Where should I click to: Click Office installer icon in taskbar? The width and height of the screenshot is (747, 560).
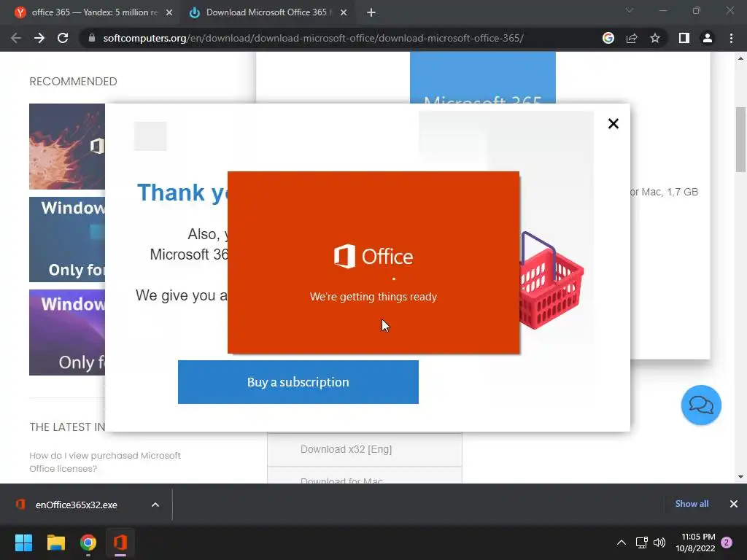tap(120, 542)
